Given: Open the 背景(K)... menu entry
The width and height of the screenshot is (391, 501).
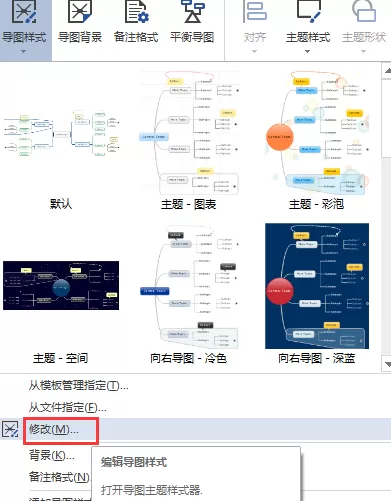Looking at the screenshot, I should pos(52,455).
